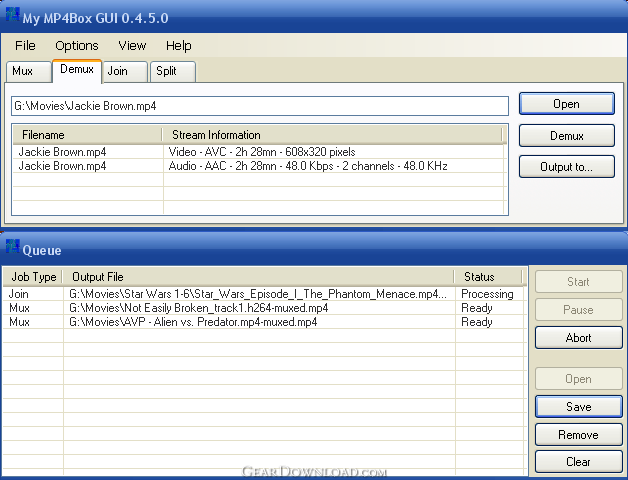Save the queue list

(x=579, y=407)
